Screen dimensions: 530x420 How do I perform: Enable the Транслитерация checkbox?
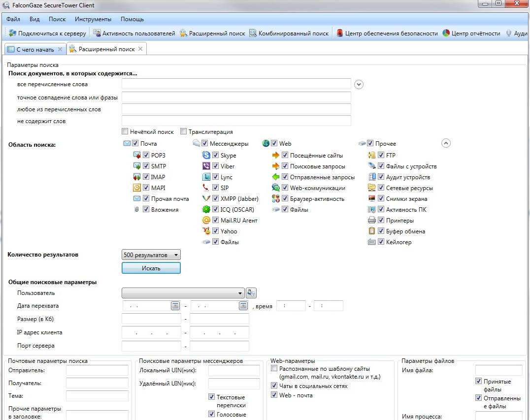pos(184,131)
